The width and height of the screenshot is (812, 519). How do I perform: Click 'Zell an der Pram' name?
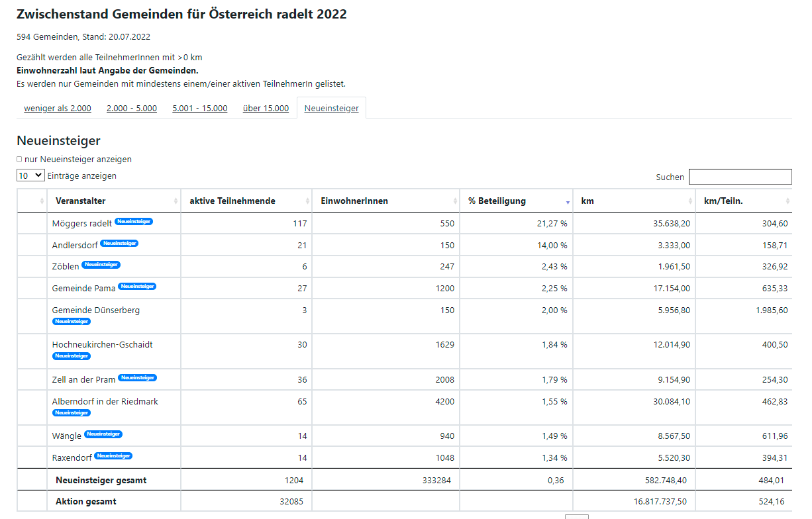tap(84, 380)
